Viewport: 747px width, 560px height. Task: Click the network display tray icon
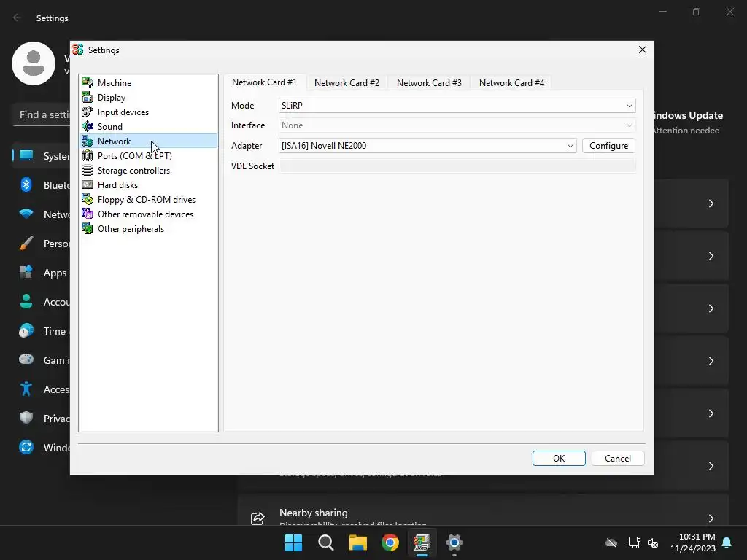point(634,542)
